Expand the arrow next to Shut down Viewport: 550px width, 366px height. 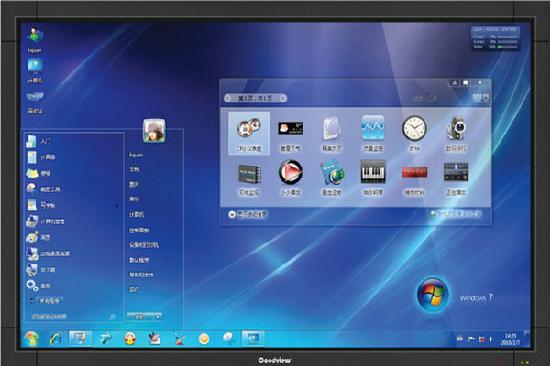pyautogui.click(x=158, y=317)
